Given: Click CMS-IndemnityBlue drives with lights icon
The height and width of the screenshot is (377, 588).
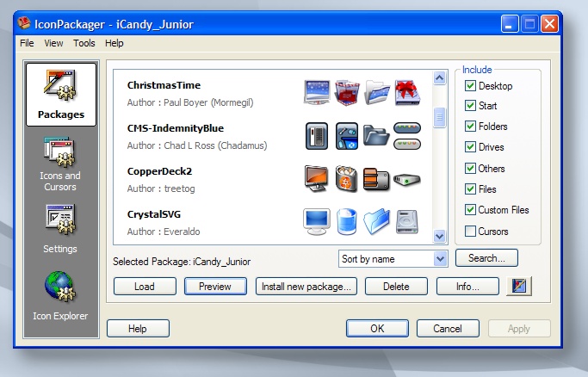Looking at the screenshot, I should 407,136.
